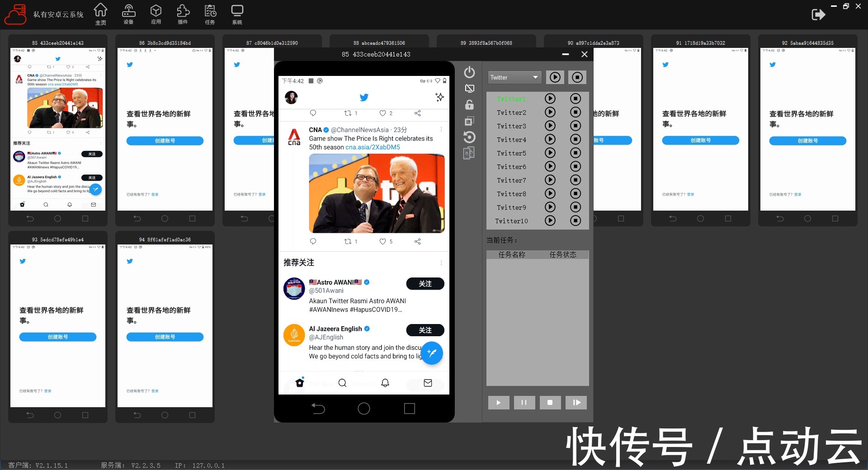
Task: Stop all scripts with the stop button beside Twitter dropdown
Action: (x=577, y=77)
